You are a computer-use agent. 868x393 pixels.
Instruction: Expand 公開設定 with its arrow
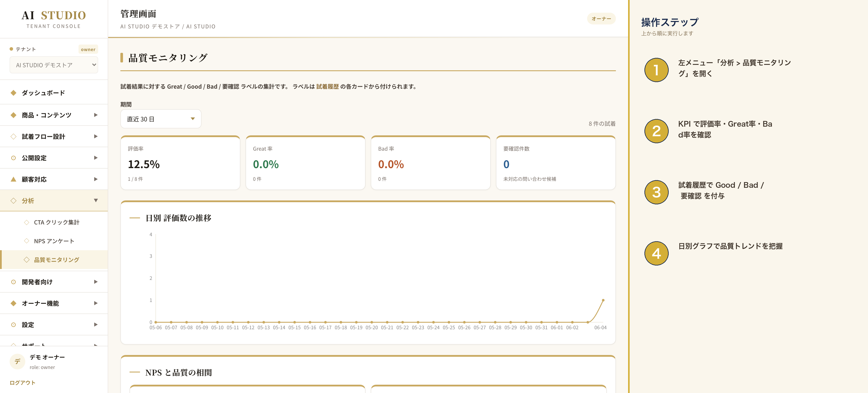point(96,158)
